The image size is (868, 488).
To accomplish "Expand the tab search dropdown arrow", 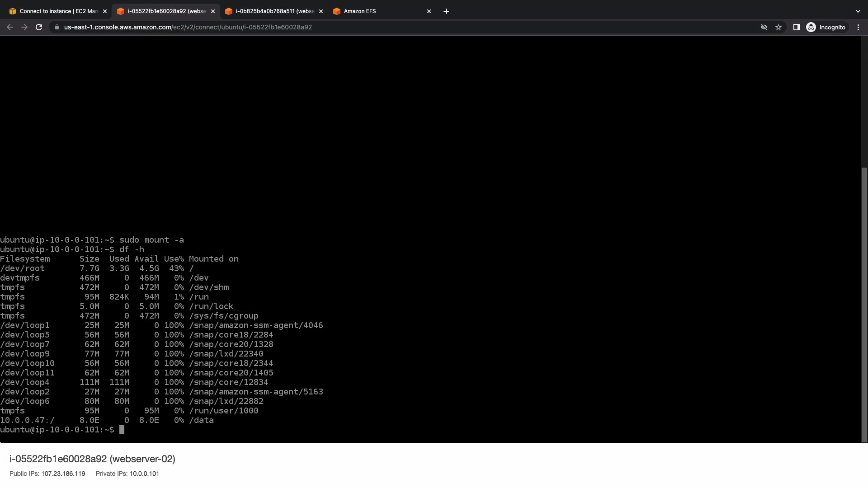I will tap(858, 11).
